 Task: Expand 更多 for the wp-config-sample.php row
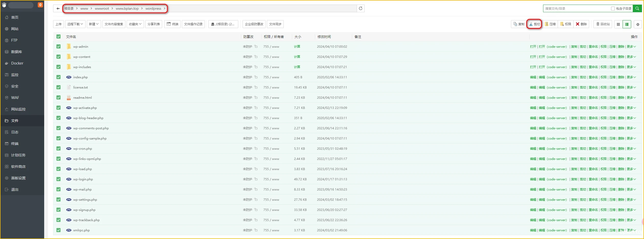tap(631, 138)
